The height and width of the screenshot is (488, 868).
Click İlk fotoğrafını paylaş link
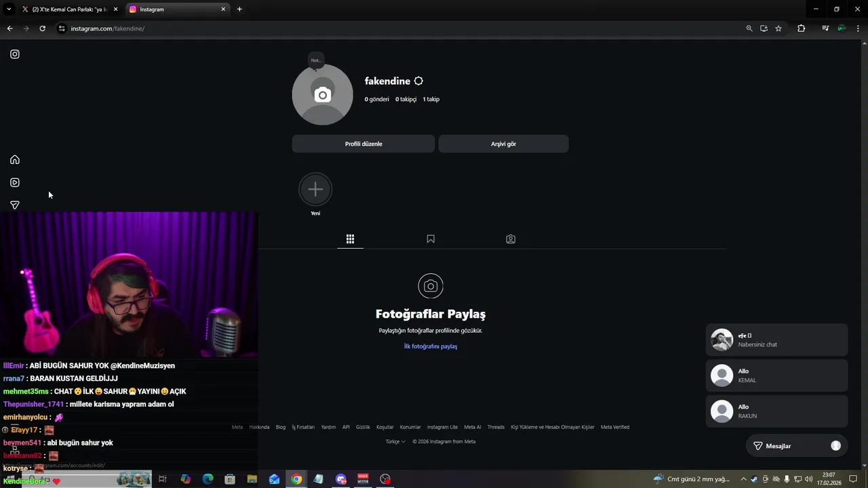click(x=431, y=346)
